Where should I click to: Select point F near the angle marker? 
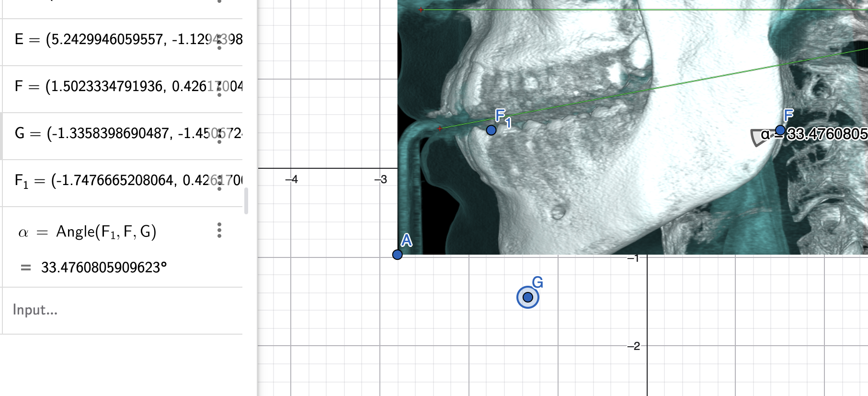(x=780, y=130)
